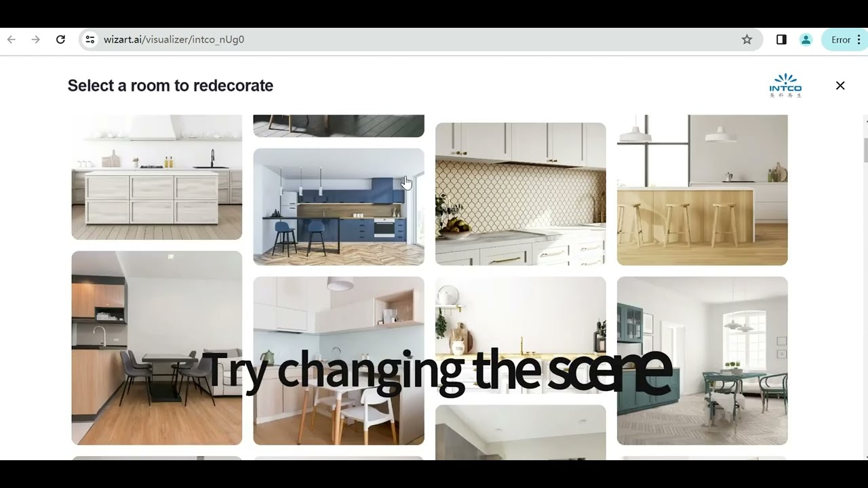The height and width of the screenshot is (488, 868).
Task: Open site information icon in address bar
Action: click(x=90, y=39)
